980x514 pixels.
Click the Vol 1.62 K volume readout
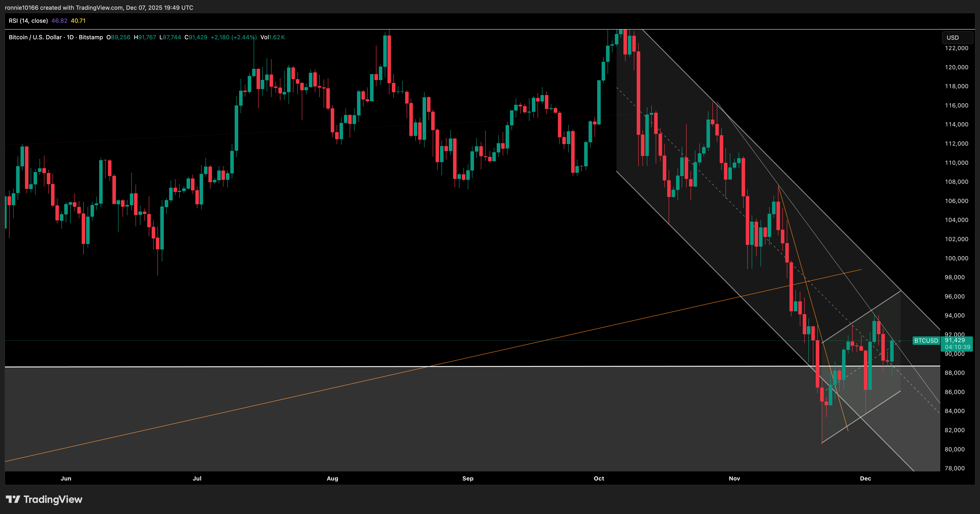[272, 37]
